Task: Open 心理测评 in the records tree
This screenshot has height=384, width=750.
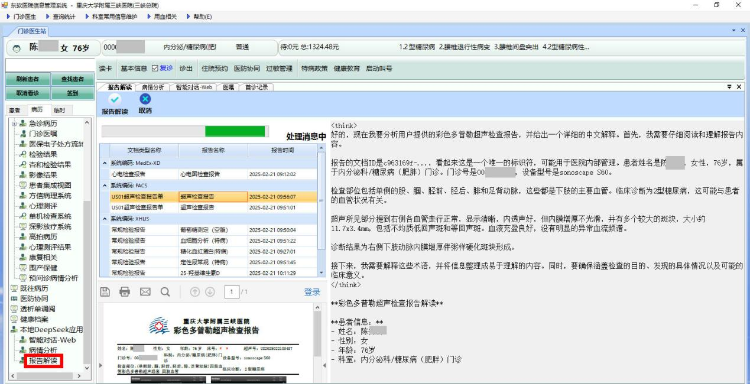Action: (43, 206)
